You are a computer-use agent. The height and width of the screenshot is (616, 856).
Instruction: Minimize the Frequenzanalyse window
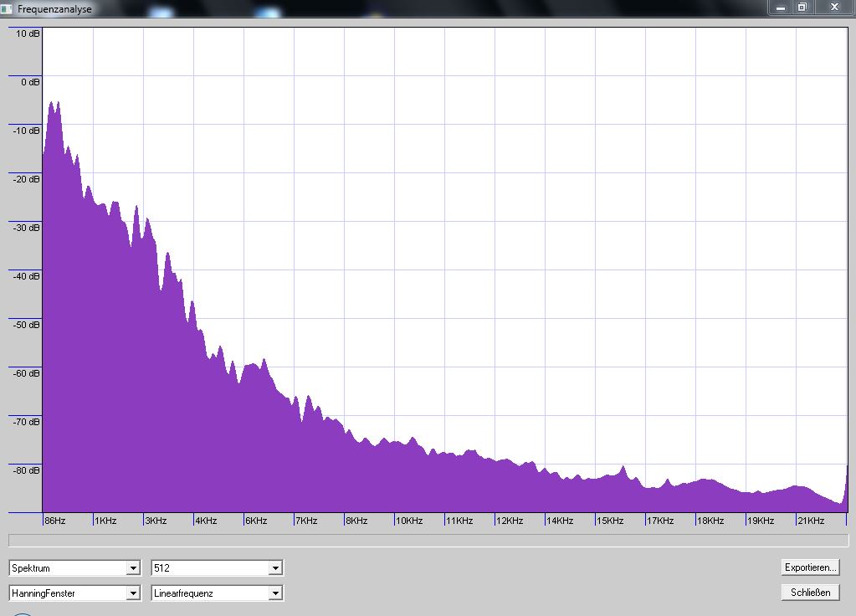(781, 8)
